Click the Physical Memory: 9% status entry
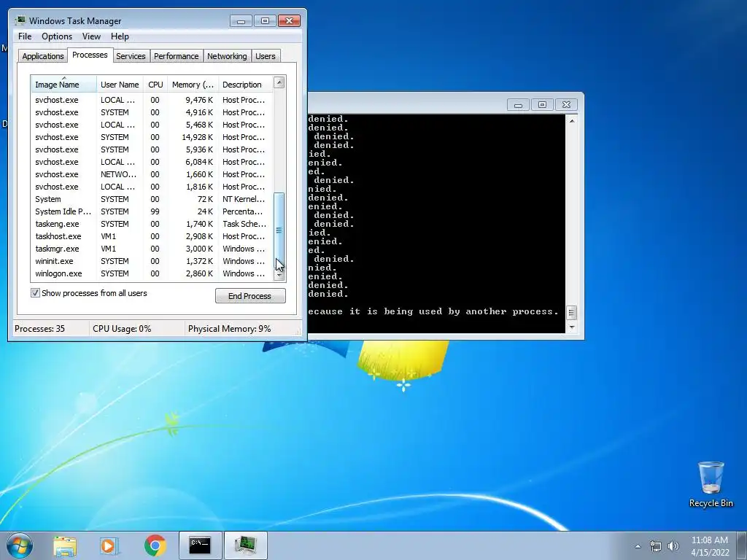 (230, 329)
